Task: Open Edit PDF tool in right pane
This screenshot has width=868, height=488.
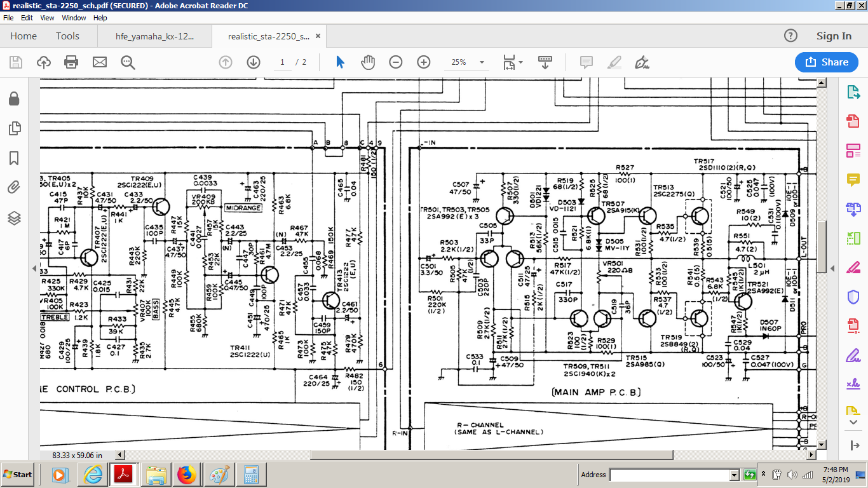Action: [x=853, y=151]
